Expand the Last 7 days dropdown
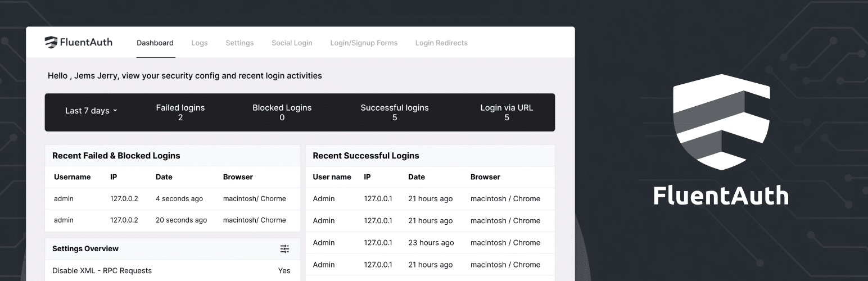This screenshot has height=281, width=868. click(x=91, y=111)
